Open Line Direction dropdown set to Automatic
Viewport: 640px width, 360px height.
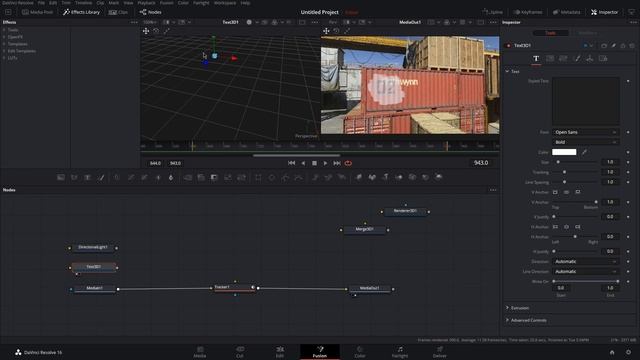pos(585,271)
